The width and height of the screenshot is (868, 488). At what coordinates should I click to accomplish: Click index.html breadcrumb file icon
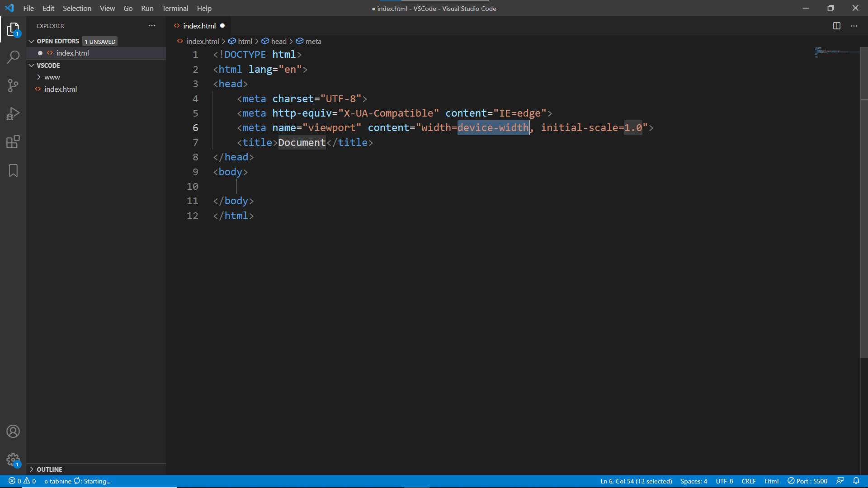click(x=180, y=41)
